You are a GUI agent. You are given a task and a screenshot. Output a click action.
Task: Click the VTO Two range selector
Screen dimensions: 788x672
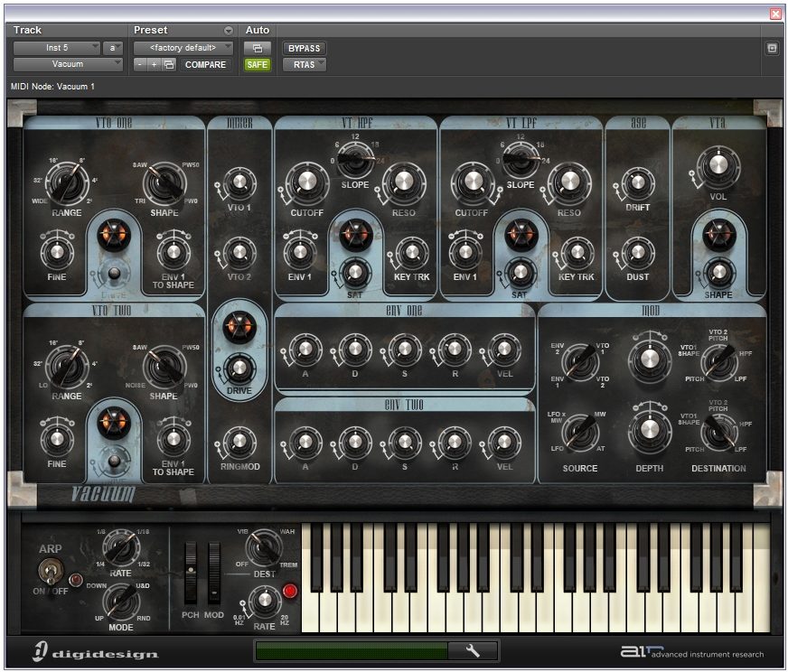(66, 367)
